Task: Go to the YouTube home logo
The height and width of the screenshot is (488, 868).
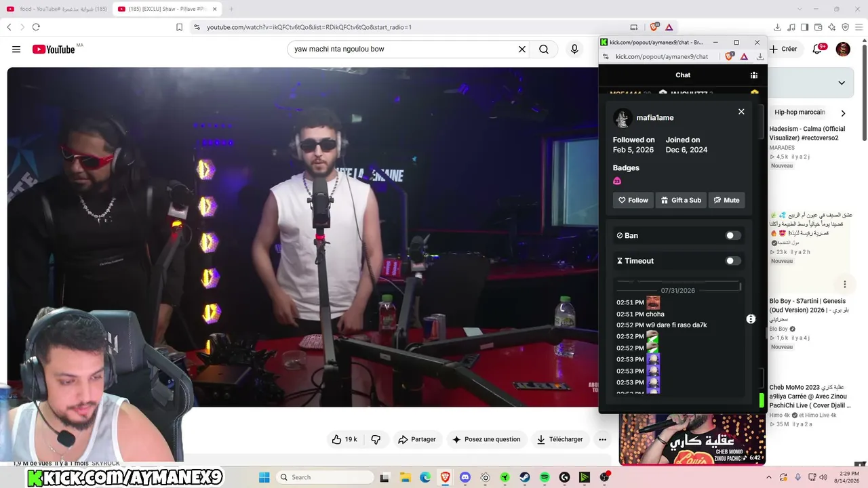Action: (x=54, y=49)
